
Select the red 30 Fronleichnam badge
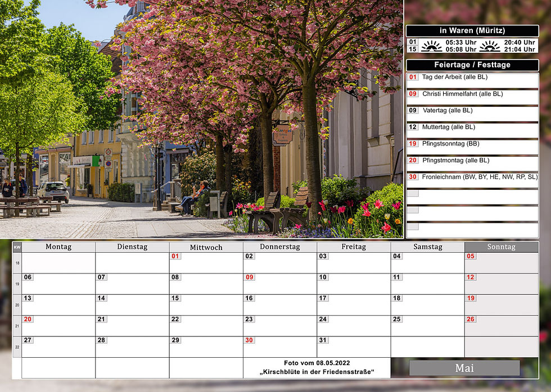click(413, 177)
